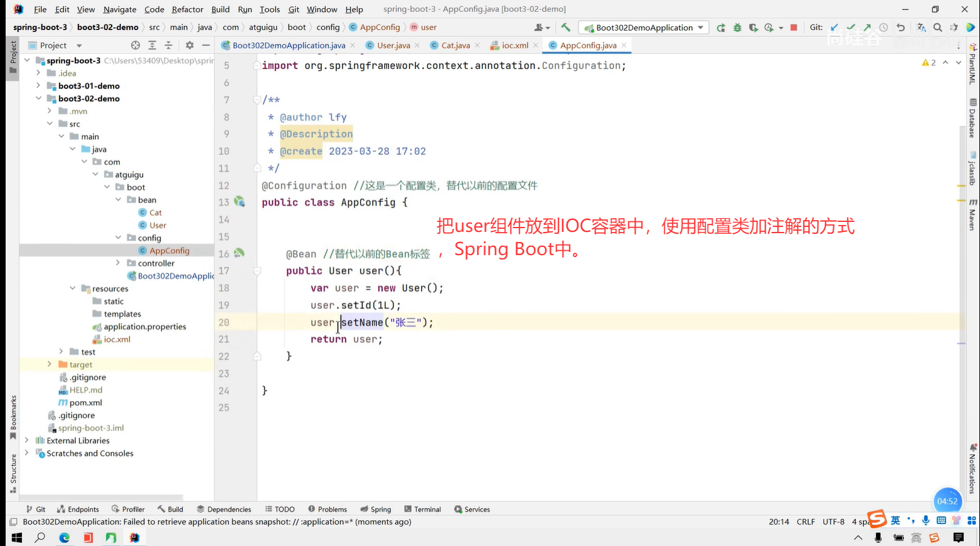The height and width of the screenshot is (546, 980).
Task: Toggle the Notifications tool window stripe button
Action: click(972, 469)
